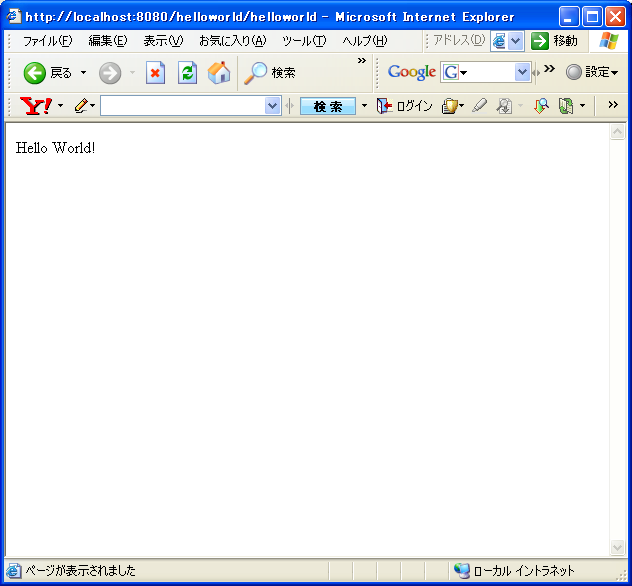Open the ファイル(F) menu
632x586 pixels.
pos(47,41)
